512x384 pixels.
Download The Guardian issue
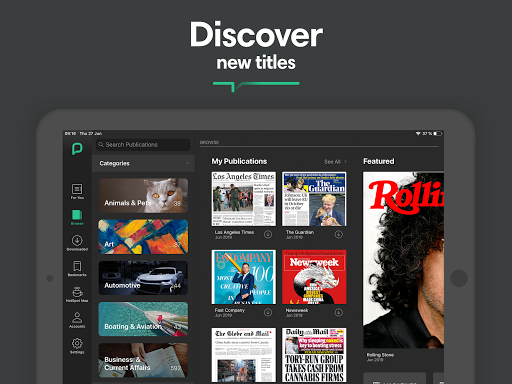coord(339,234)
